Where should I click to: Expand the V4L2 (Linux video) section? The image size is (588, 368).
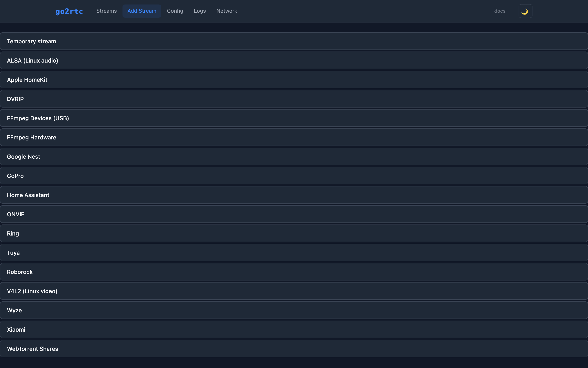[x=294, y=291]
